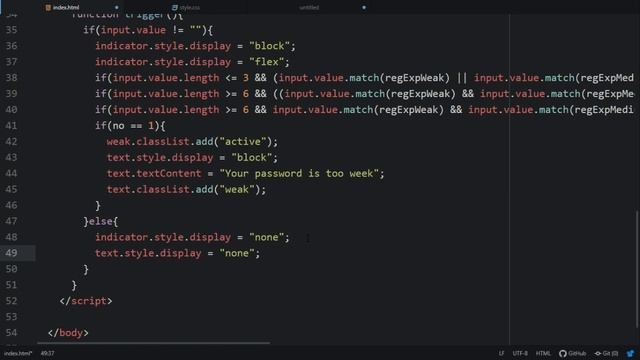Click the closing body tag
The height and width of the screenshot is (360, 640).
[68, 333]
